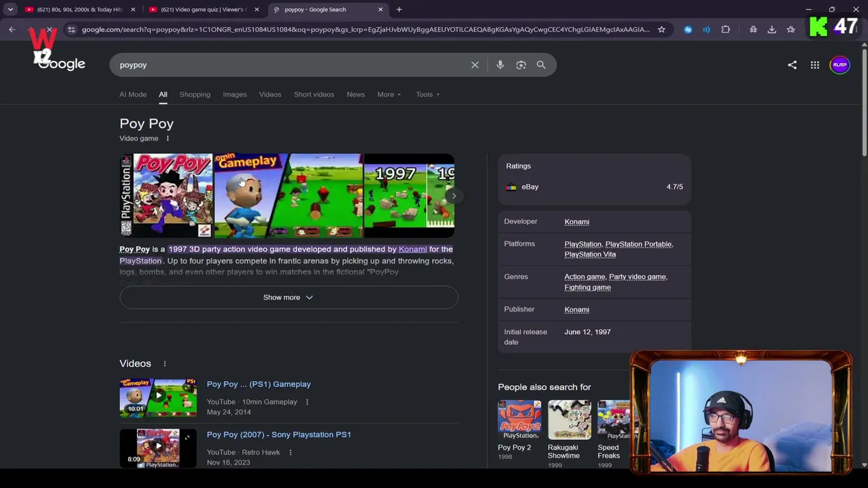The width and height of the screenshot is (868, 488).
Task: View site information icon in address bar
Action: (71, 30)
